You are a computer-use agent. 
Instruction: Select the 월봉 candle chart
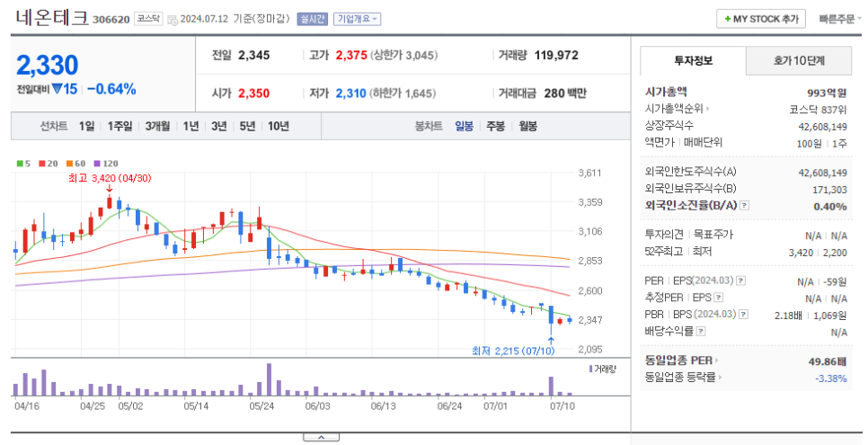pyautogui.click(x=528, y=127)
